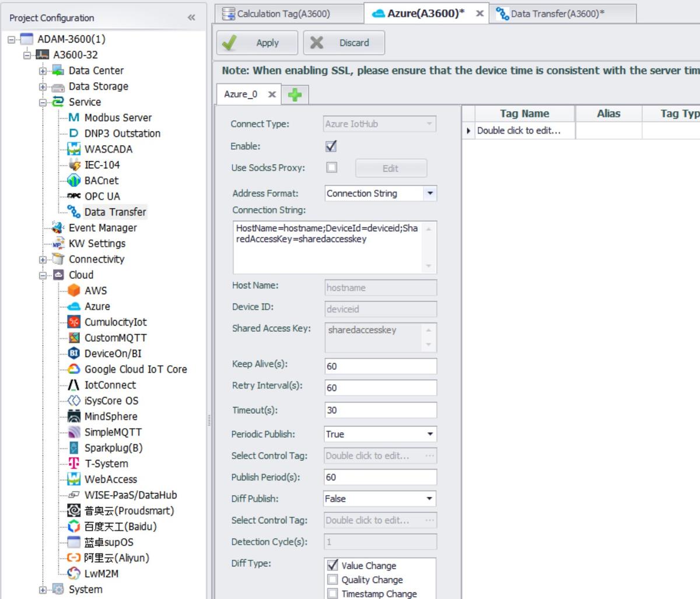Click the Modbus Server icon in tree
The width and height of the screenshot is (700, 599).
pos(74,118)
